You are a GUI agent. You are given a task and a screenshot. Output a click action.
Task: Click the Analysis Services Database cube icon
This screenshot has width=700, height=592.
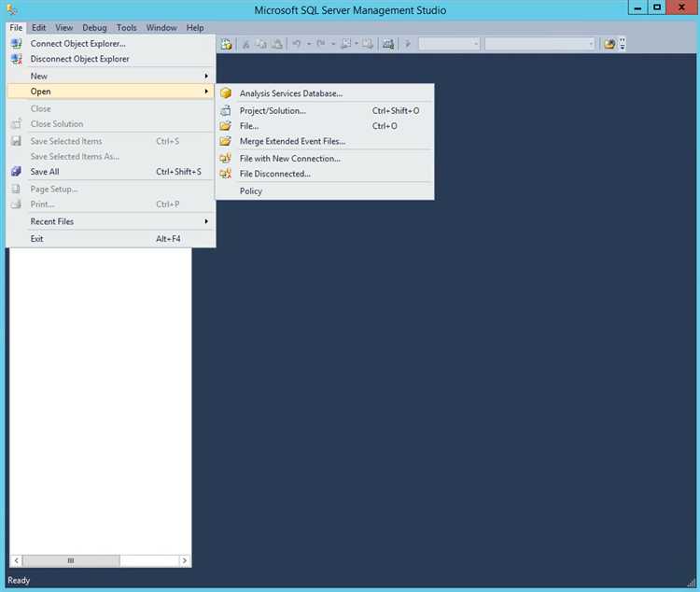[x=225, y=93]
